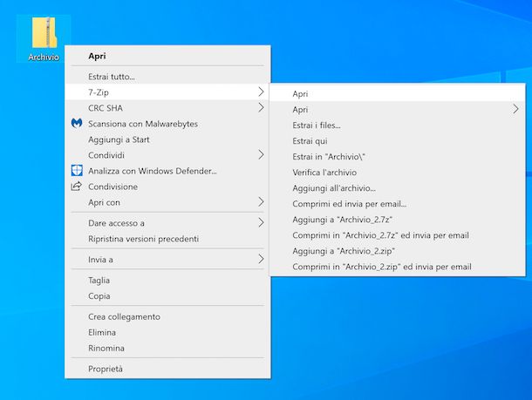Expand the 7-Zip submenu arrow
Image resolution: width=532 pixels, height=400 pixels.
(261, 92)
